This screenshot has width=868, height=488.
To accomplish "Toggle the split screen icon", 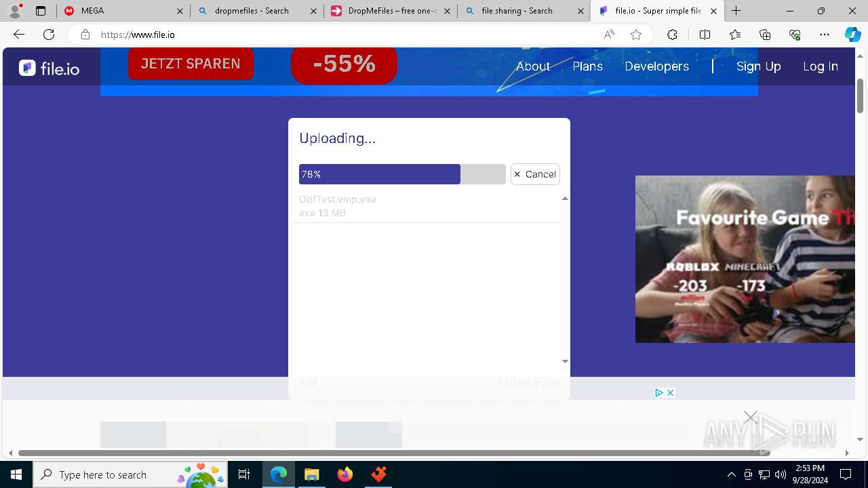I will [x=705, y=35].
